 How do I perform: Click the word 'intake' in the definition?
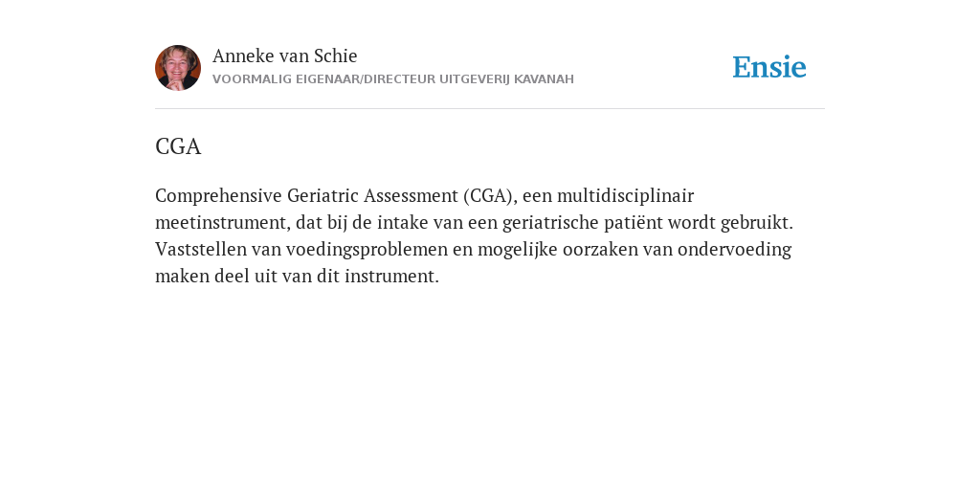tap(402, 222)
